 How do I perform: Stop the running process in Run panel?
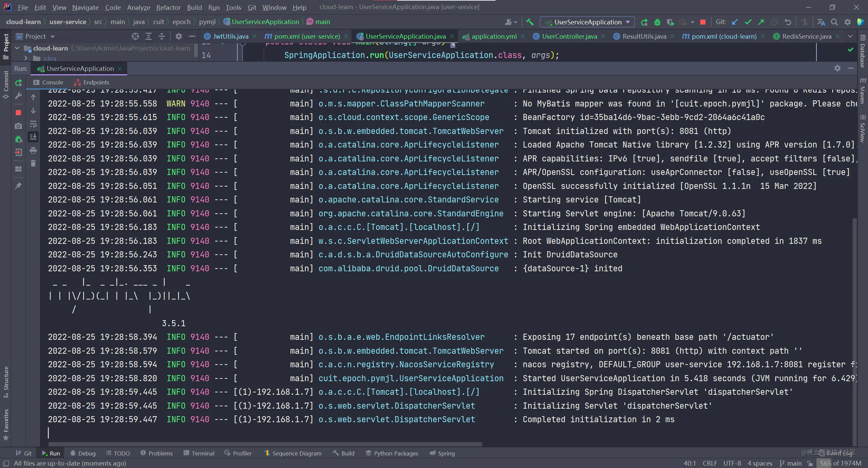pos(19,113)
